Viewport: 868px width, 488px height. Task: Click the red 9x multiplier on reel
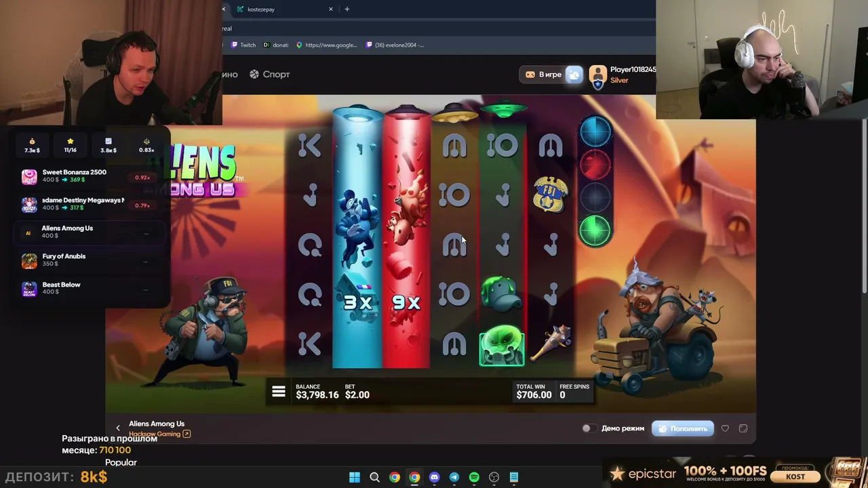point(406,302)
